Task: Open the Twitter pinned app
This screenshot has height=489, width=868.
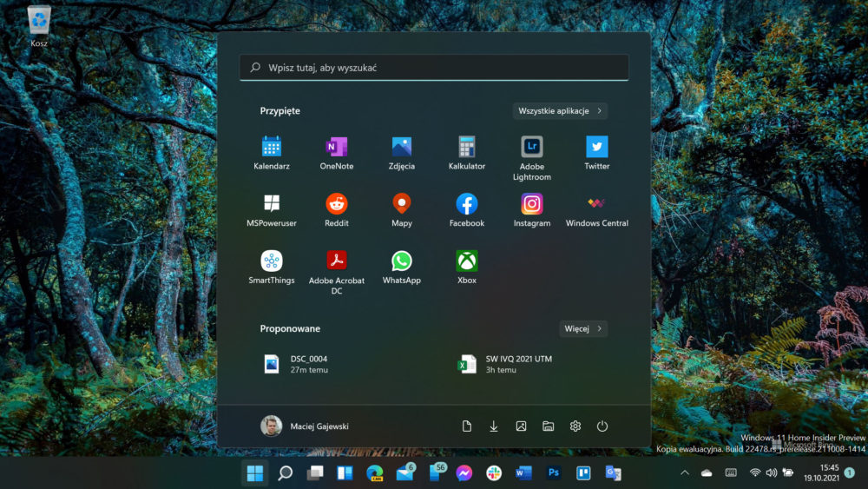Action: pos(597,153)
